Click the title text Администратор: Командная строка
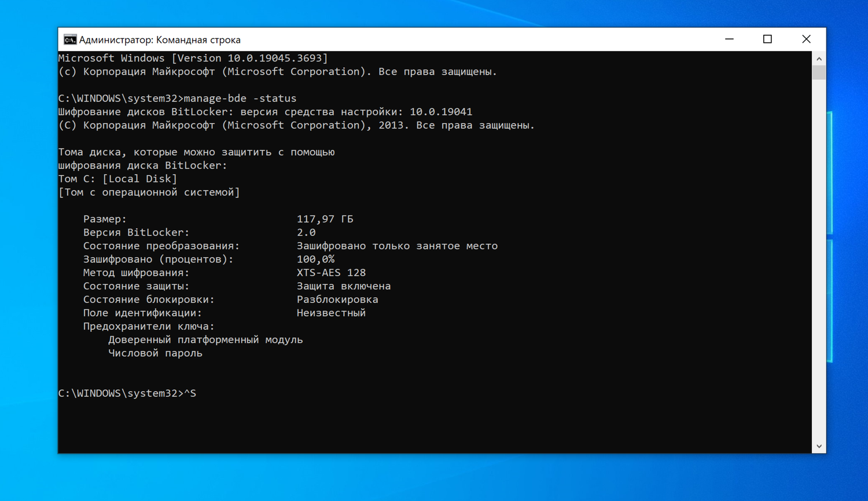Viewport: 868px width, 501px height. pos(160,40)
